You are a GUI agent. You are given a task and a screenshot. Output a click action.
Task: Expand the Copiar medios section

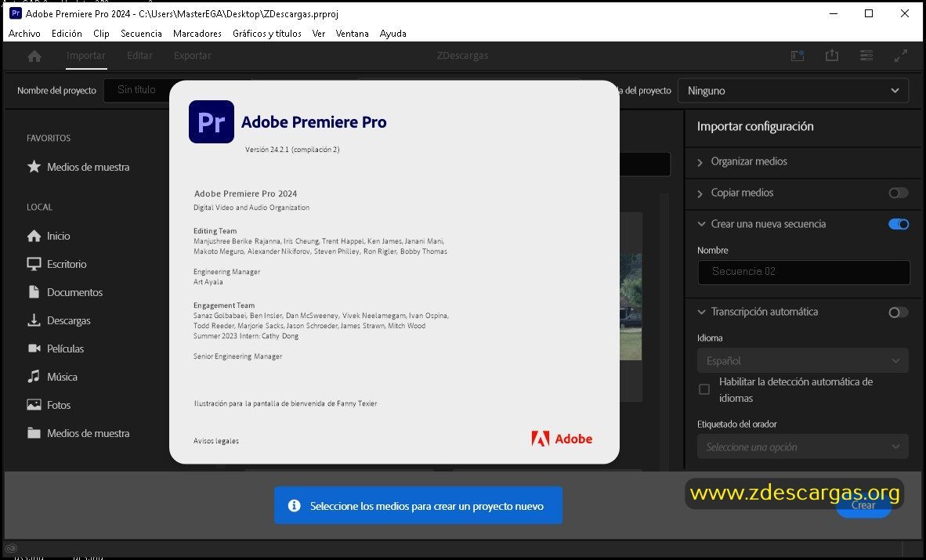(700, 193)
